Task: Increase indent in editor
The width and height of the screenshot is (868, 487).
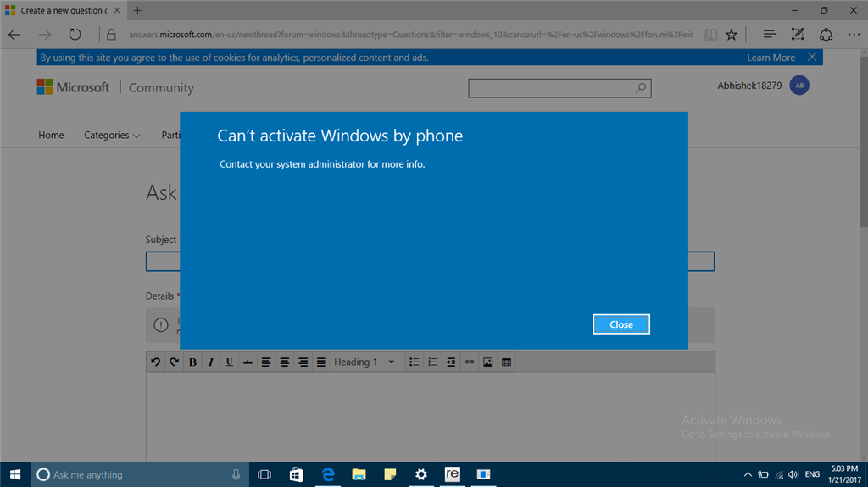Action: (x=451, y=362)
